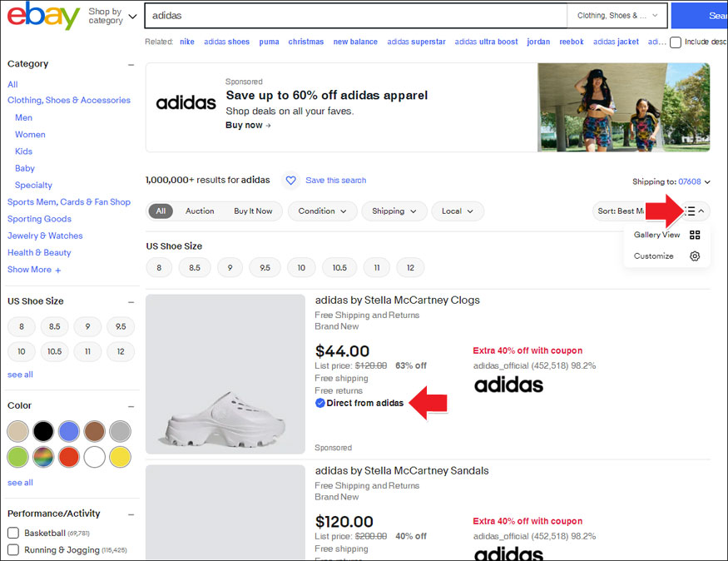728x561 pixels.
Task: Select size 12 in top US Shoe Size row
Action: (x=410, y=267)
